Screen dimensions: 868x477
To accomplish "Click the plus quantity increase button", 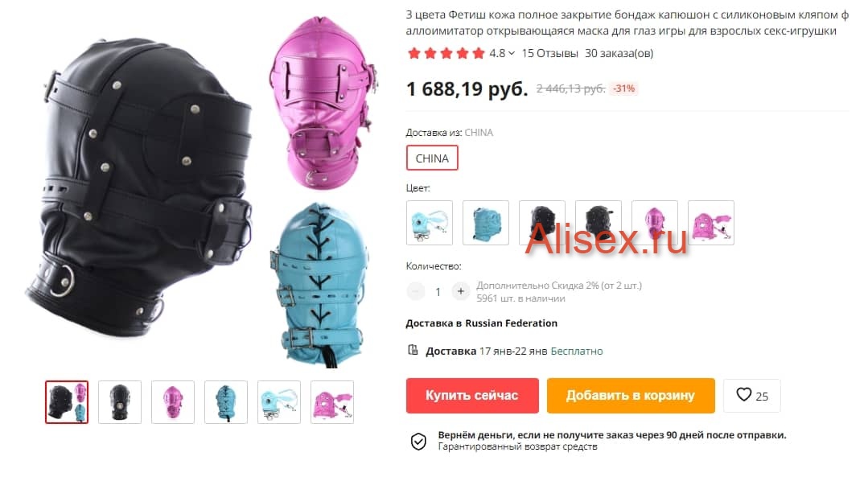I will 461,291.
